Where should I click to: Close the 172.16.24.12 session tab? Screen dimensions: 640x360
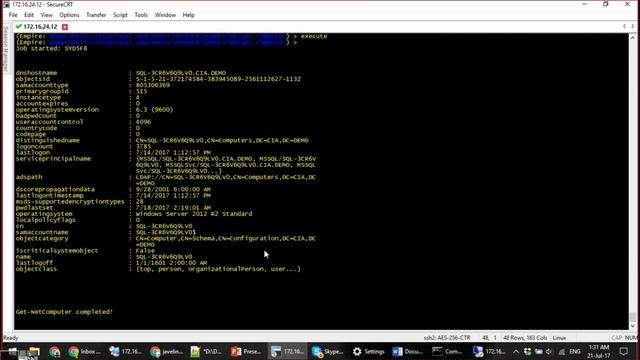pos(64,27)
